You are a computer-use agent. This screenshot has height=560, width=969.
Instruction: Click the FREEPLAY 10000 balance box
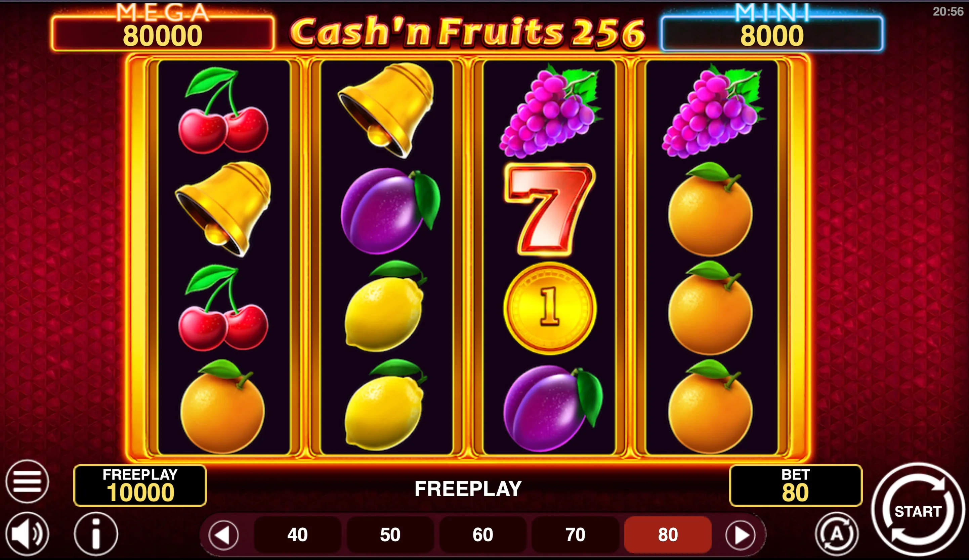[x=140, y=485]
